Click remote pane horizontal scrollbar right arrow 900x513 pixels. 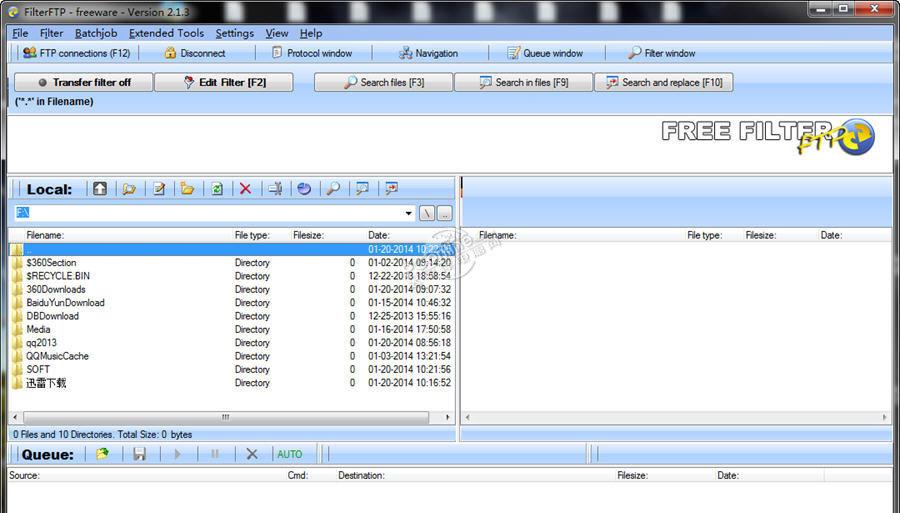click(885, 417)
